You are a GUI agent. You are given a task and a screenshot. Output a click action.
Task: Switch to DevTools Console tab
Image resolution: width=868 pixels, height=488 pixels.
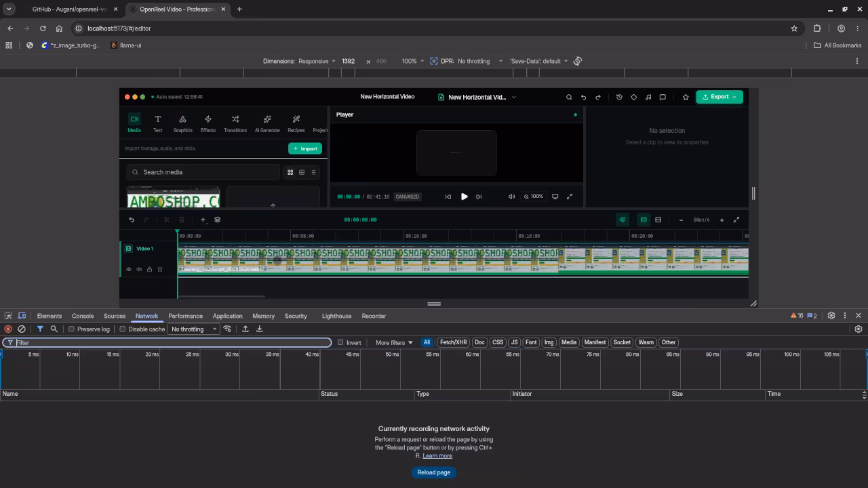[83, 316]
